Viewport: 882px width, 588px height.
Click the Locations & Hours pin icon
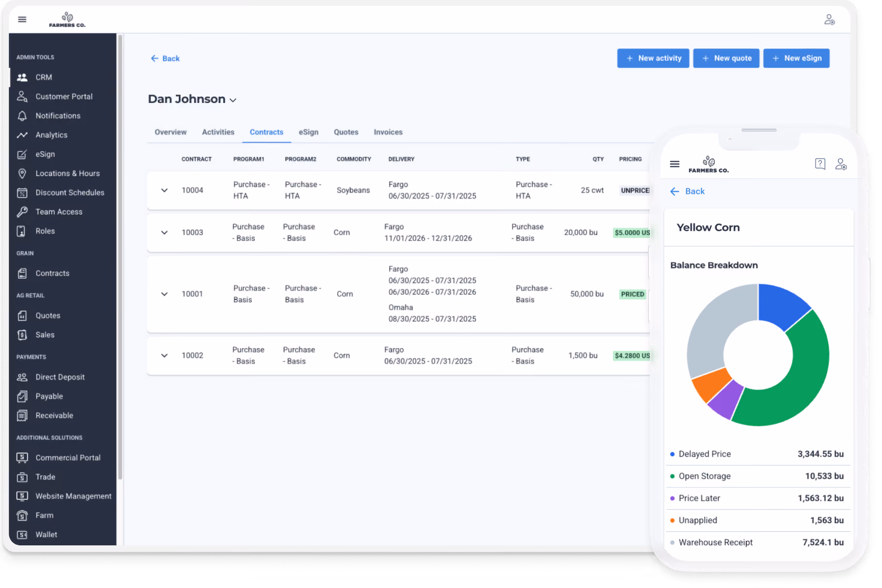click(22, 173)
